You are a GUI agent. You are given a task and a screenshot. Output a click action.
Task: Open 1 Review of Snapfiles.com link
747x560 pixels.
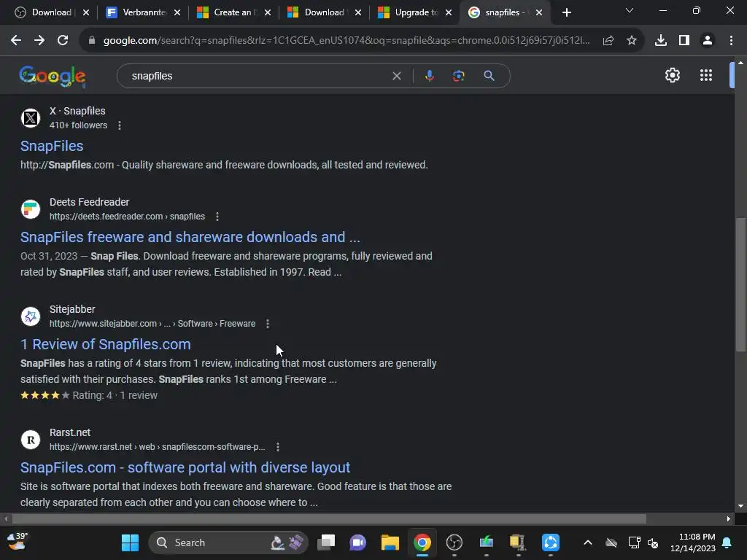106,344
